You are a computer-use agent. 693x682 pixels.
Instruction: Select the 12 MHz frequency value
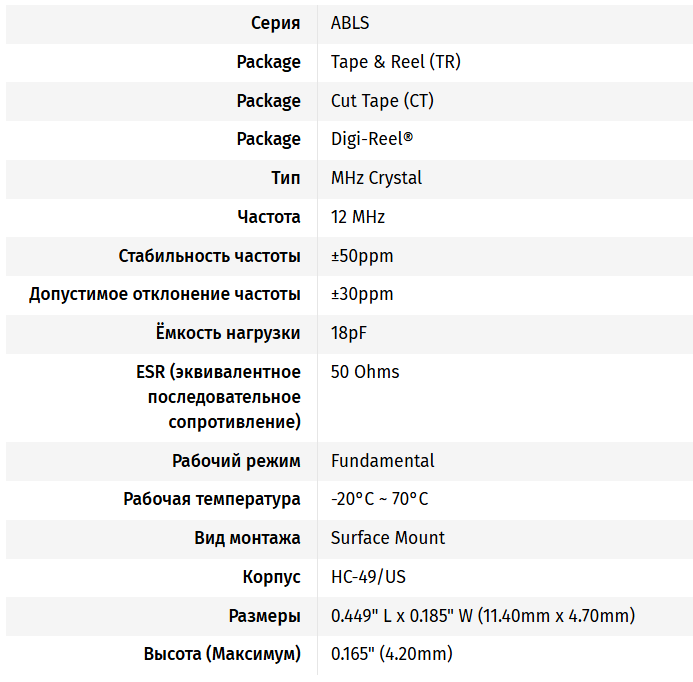click(x=358, y=217)
